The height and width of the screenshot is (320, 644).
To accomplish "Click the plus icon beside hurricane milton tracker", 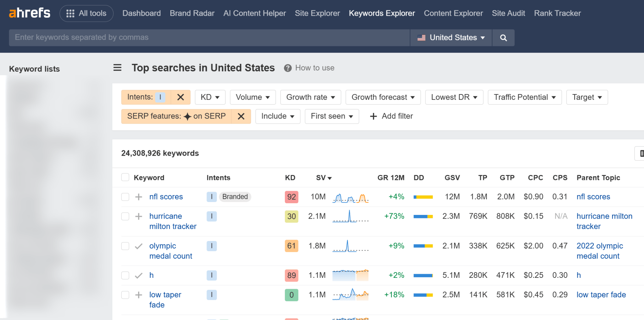I will [x=138, y=216].
